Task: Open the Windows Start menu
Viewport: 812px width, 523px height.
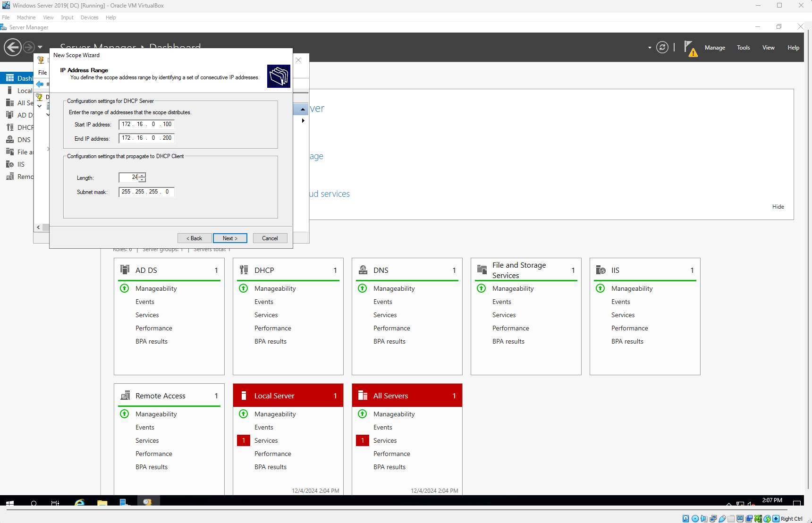Action: click(10, 503)
